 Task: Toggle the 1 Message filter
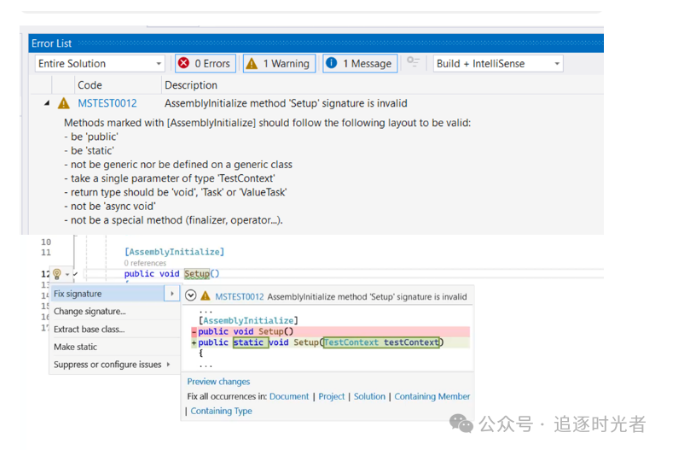pyautogui.click(x=360, y=63)
